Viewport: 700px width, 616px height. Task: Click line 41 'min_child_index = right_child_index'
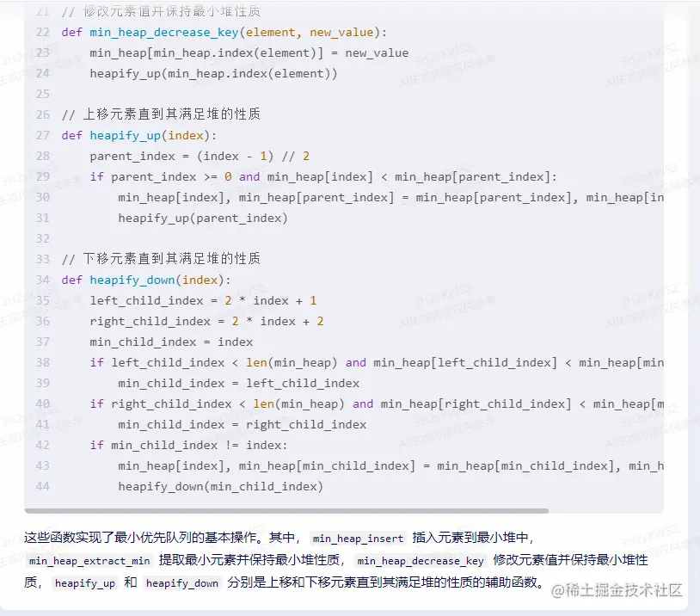pyautogui.click(x=243, y=424)
